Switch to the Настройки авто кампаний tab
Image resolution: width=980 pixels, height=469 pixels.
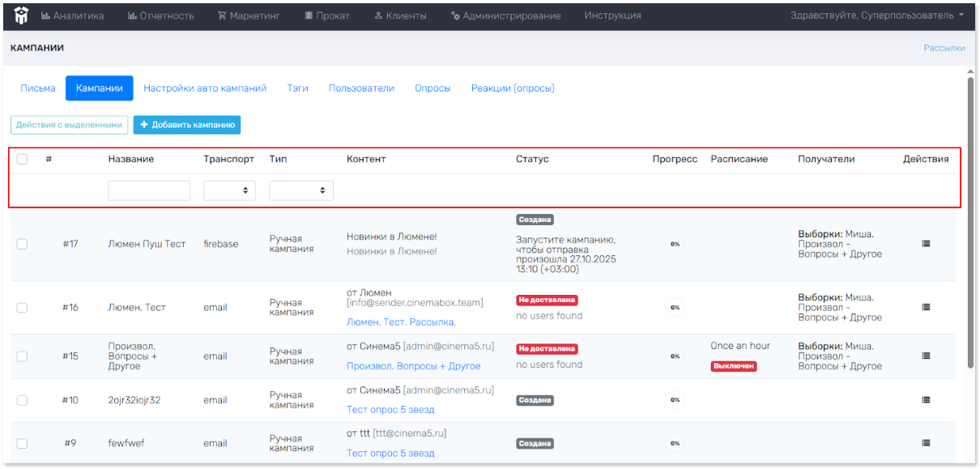click(x=205, y=88)
